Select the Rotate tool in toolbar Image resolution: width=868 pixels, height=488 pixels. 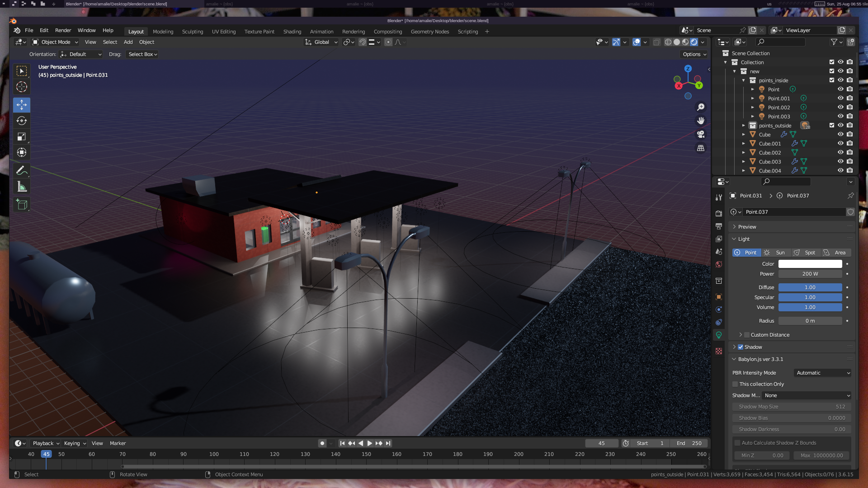pos(21,121)
